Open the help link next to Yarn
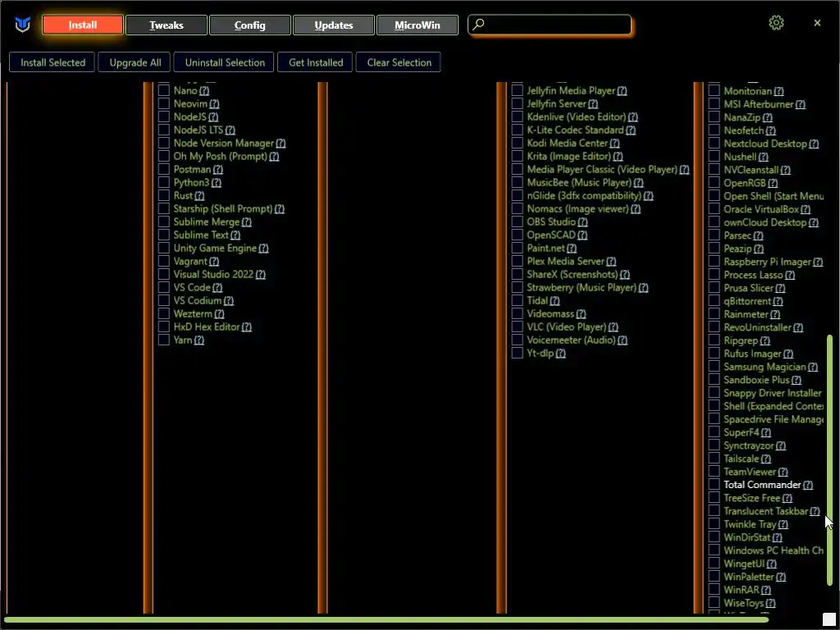 (199, 340)
